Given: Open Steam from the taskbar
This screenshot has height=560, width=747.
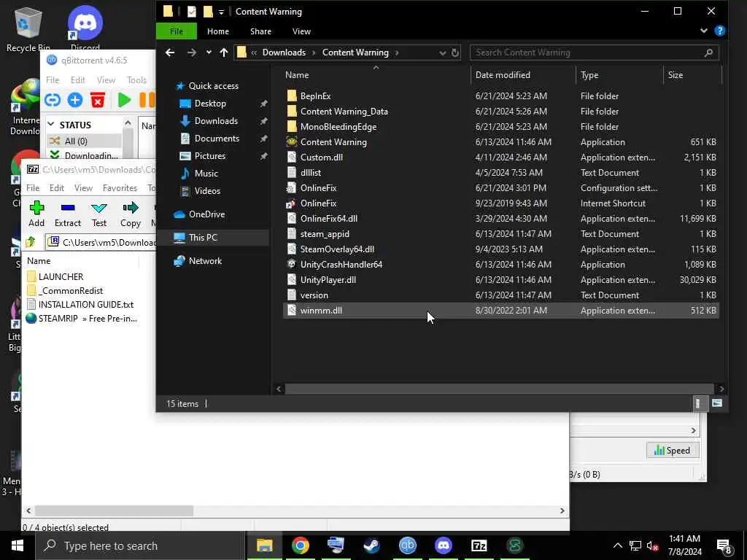Looking at the screenshot, I should click(x=371, y=545).
